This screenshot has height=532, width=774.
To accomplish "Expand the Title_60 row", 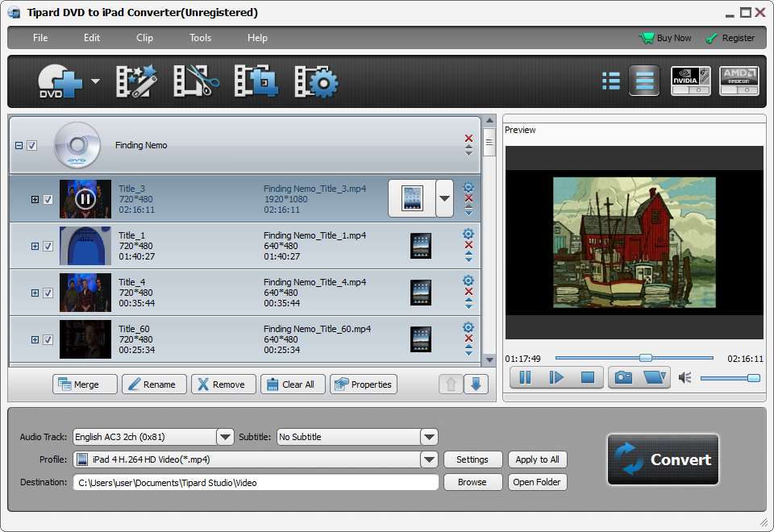I will pos(35,339).
